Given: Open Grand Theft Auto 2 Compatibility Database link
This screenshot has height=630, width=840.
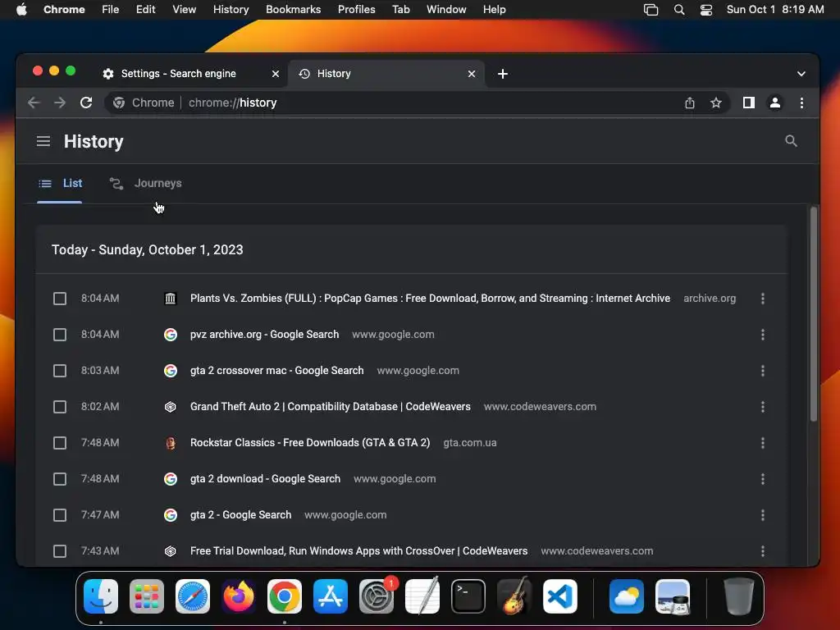Looking at the screenshot, I should (330, 407).
